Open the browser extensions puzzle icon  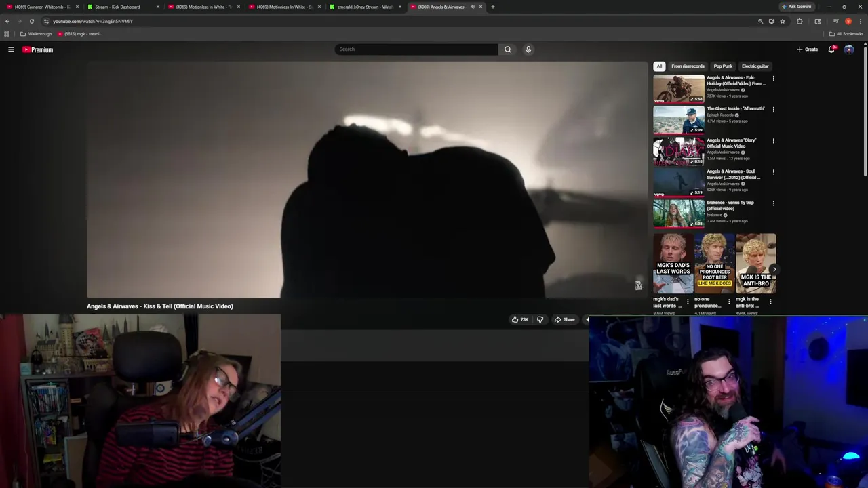click(800, 21)
